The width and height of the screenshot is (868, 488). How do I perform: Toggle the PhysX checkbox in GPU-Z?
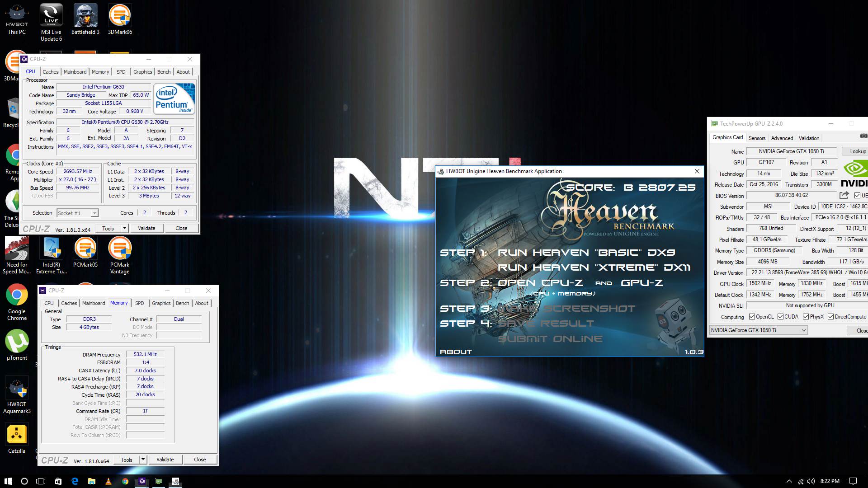click(x=806, y=317)
